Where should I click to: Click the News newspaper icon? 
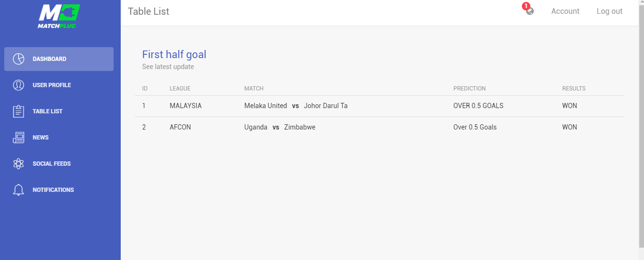pyautogui.click(x=19, y=138)
